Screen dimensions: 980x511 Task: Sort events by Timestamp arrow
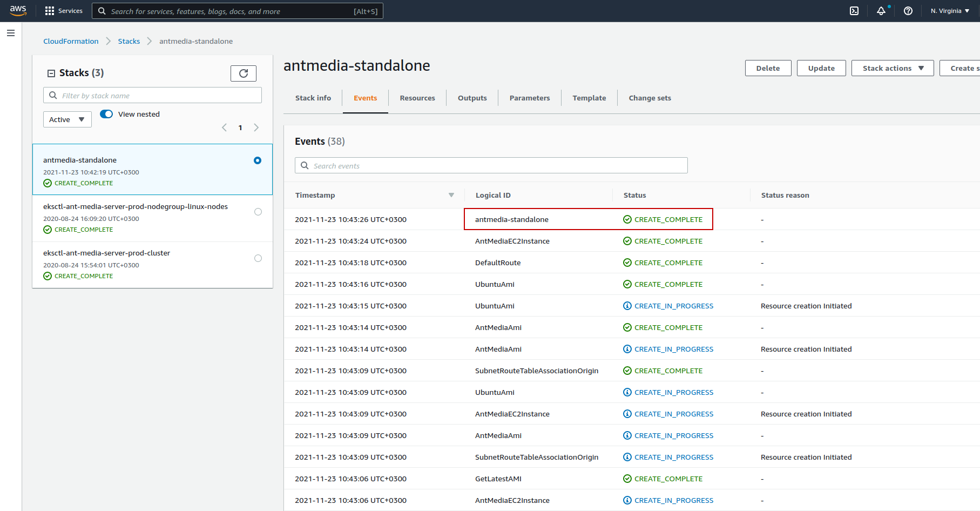(451, 195)
